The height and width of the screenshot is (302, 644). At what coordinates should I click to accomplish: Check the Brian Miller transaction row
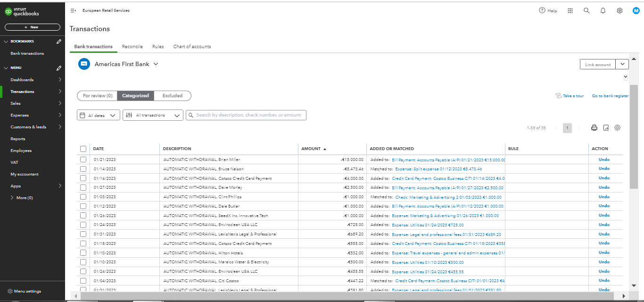83,159
